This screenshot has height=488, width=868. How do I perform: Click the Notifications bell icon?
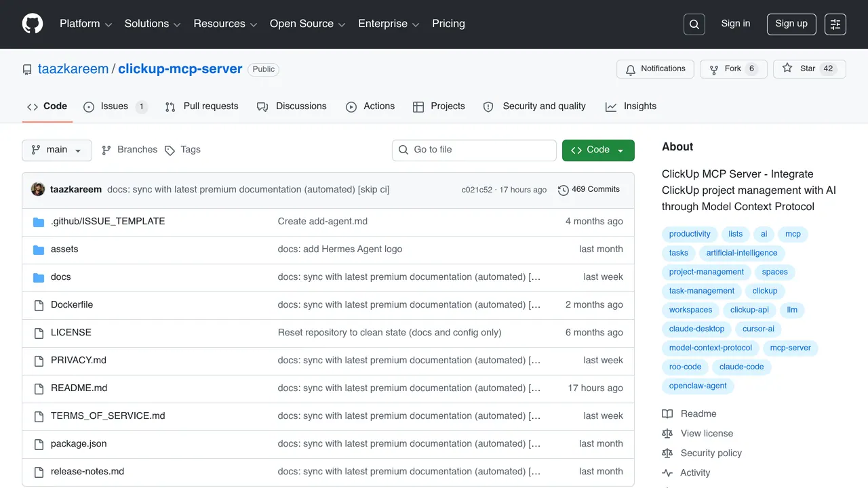coord(631,69)
